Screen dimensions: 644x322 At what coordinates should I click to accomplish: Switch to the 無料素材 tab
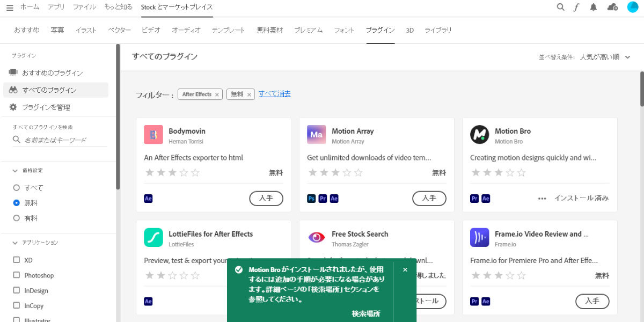pyautogui.click(x=270, y=30)
